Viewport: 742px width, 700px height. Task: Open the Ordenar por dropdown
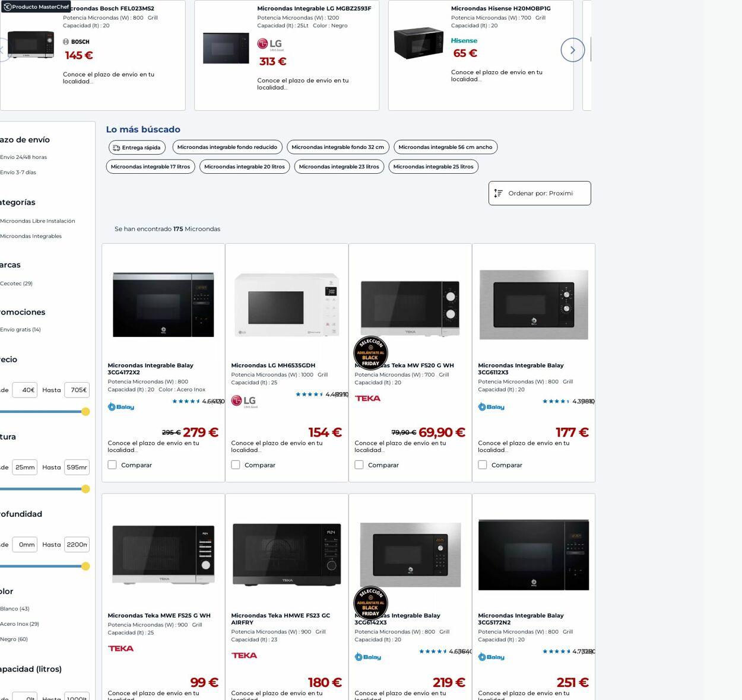pyautogui.click(x=540, y=193)
